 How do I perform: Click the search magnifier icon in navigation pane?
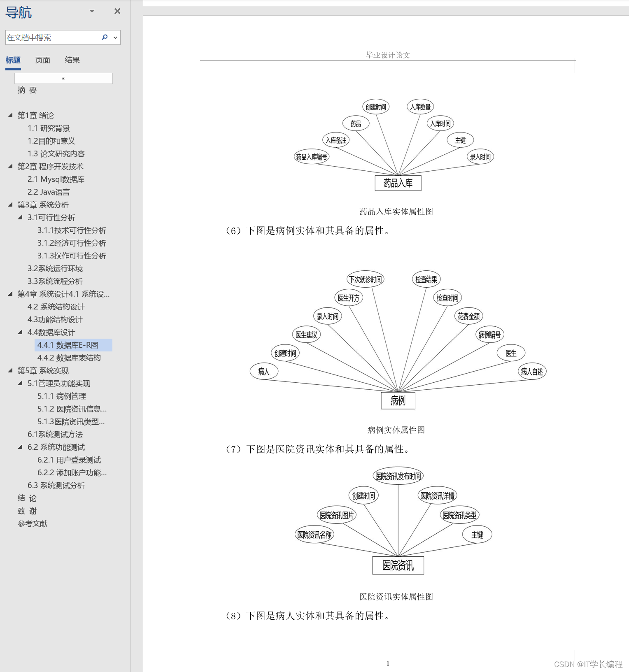click(105, 37)
